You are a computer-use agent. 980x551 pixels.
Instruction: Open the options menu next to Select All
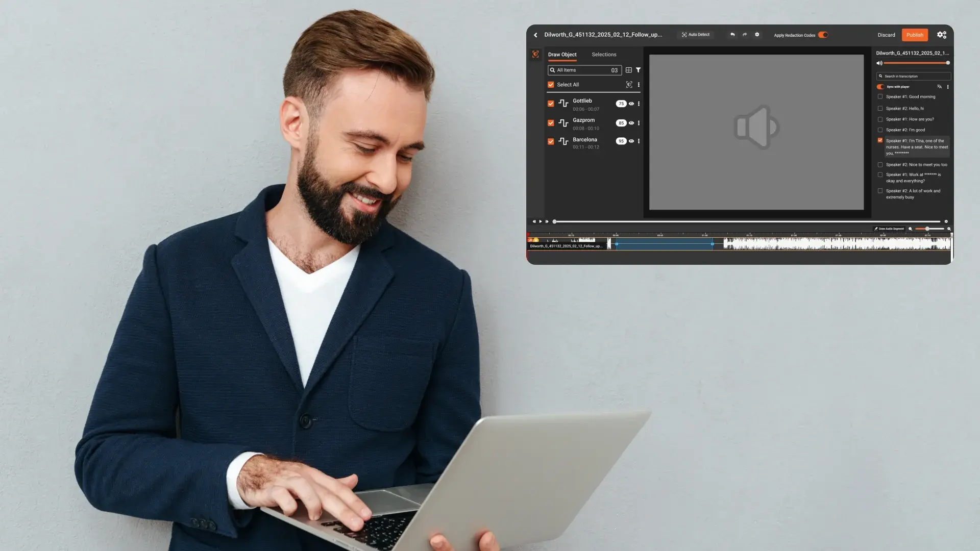[639, 84]
